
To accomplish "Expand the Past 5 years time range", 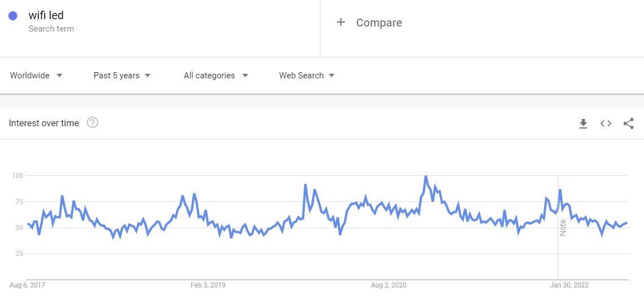I will [x=122, y=76].
